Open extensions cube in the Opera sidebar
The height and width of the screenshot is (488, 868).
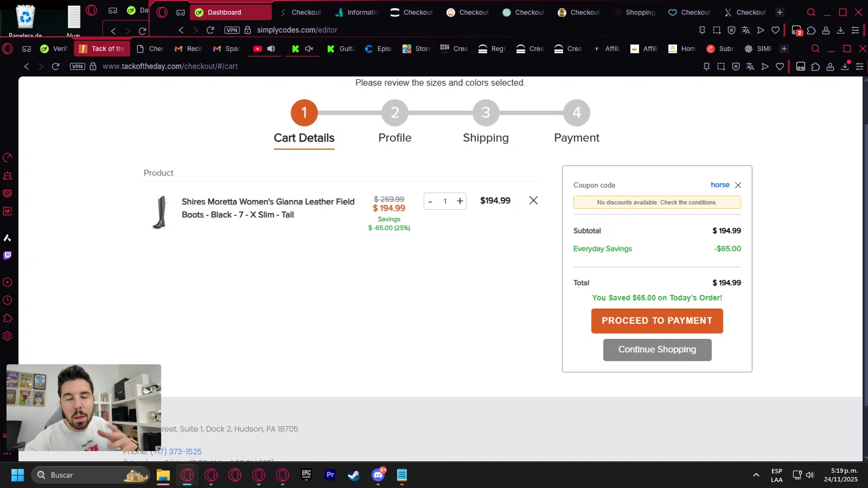[8, 318]
